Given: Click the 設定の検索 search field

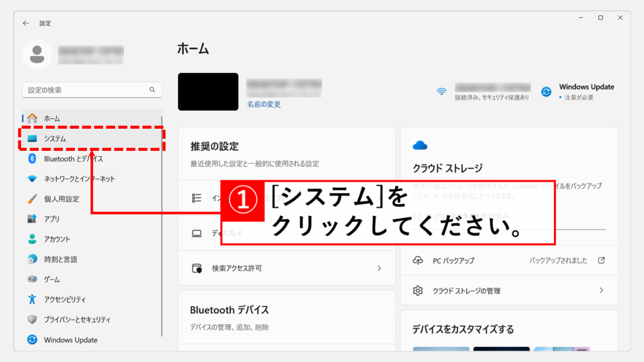Looking at the screenshot, I should tap(85, 90).
